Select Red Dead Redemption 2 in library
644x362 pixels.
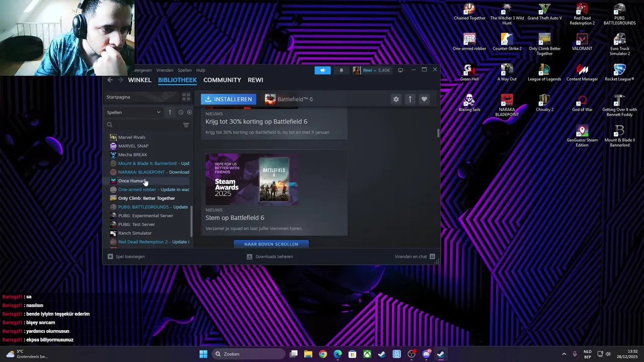[x=149, y=242]
